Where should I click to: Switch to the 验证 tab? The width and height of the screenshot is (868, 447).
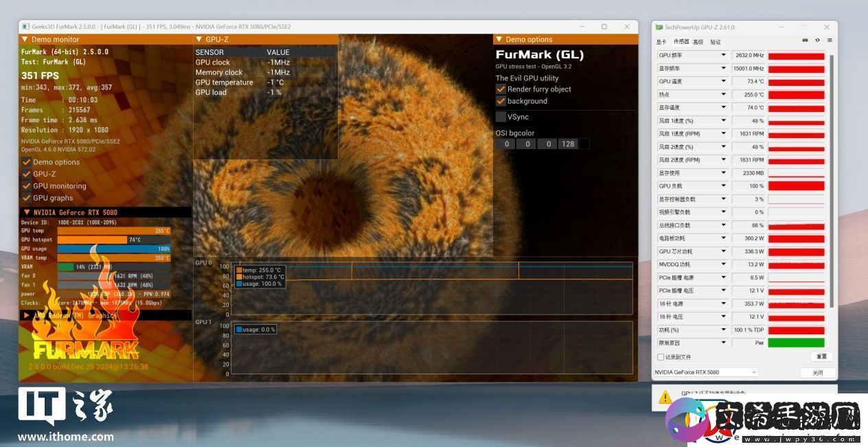pos(716,42)
